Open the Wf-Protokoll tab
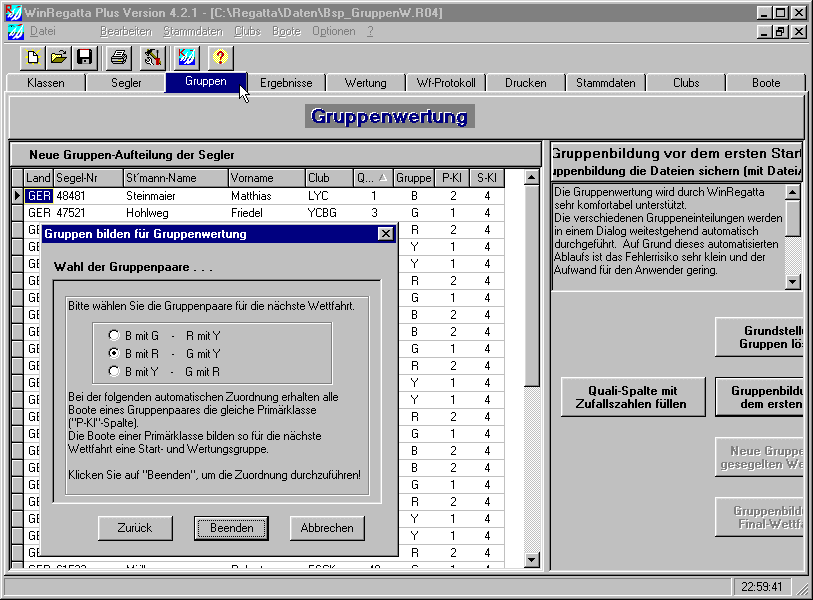The width and height of the screenshot is (813, 600). [446, 83]
